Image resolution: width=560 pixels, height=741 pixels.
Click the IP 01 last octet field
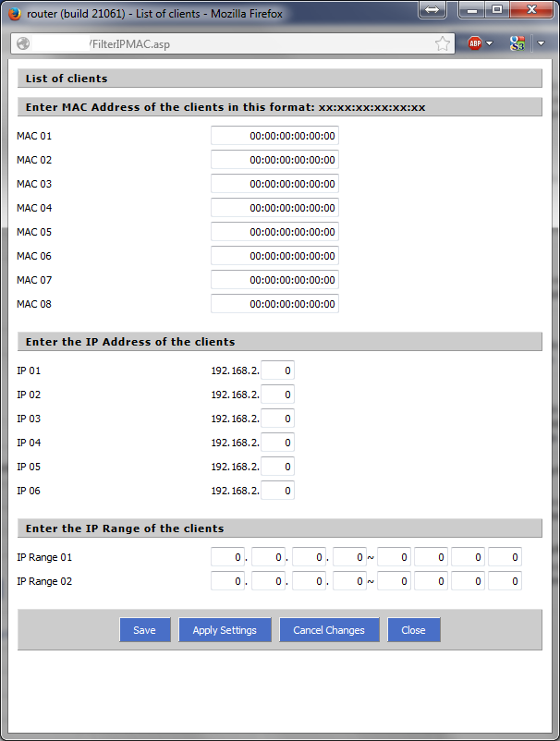tap(278, 370)
